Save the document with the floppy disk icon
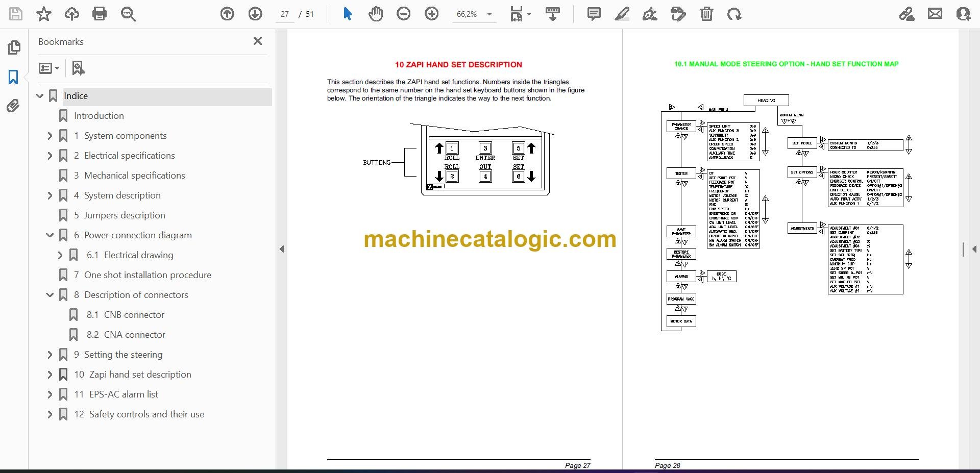 coord(16,14)
